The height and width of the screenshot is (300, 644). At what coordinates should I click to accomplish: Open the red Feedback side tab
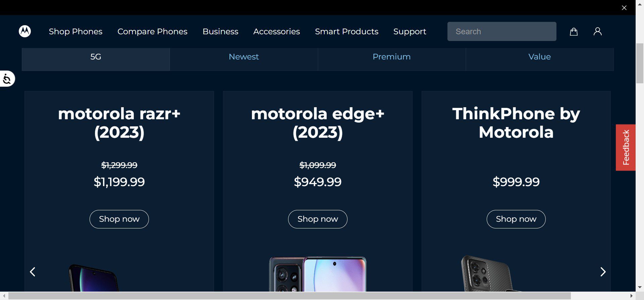[x=626, y=147]
